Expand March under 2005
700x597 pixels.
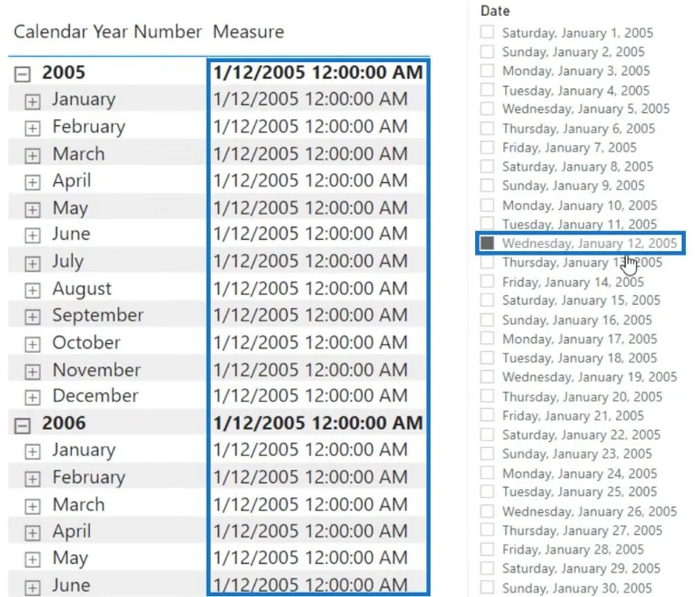tap(32, 156)
